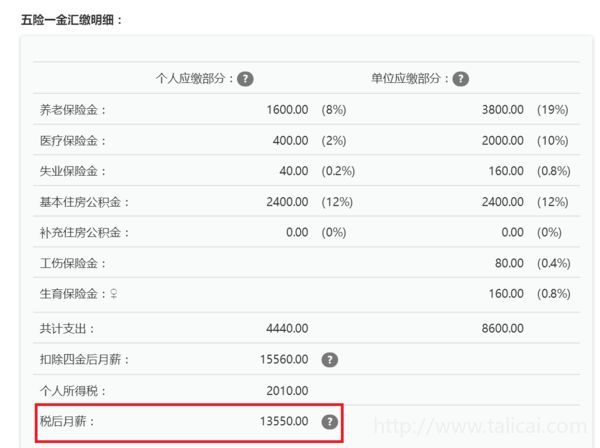
Task: Click personal pension amount 1600.00
Action: 287,110
